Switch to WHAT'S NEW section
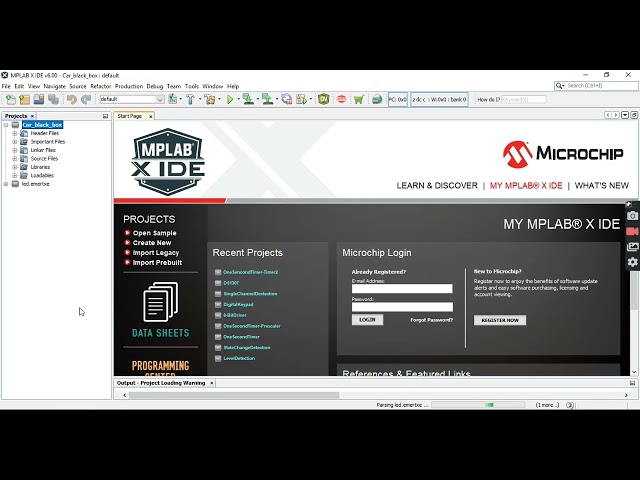The width and height of the screenshot is (640, 480). [x=602, y=186]
